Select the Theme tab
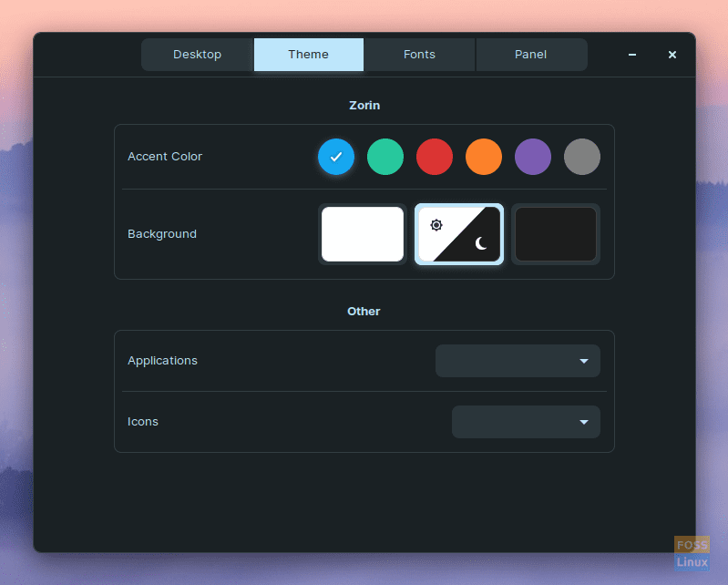The height and width of the screenshot is (585, 728). (309, 55)
